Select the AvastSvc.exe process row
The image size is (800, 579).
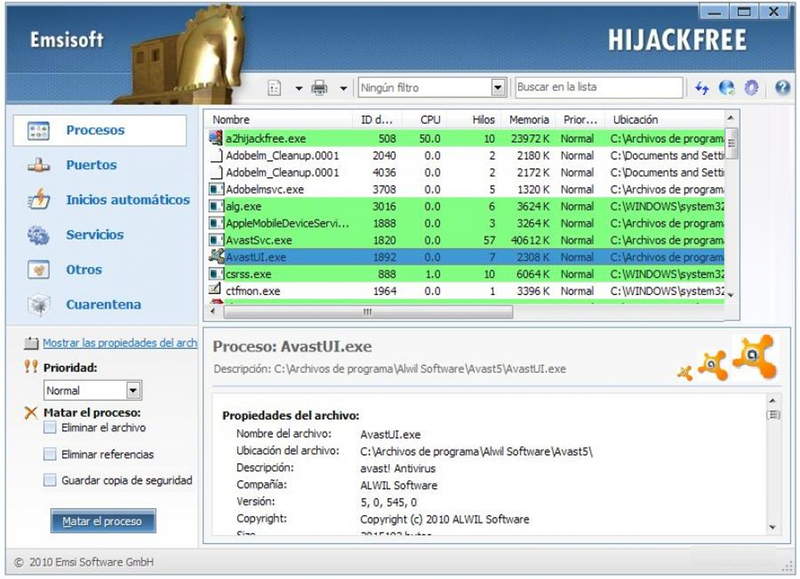pos(466,240)
